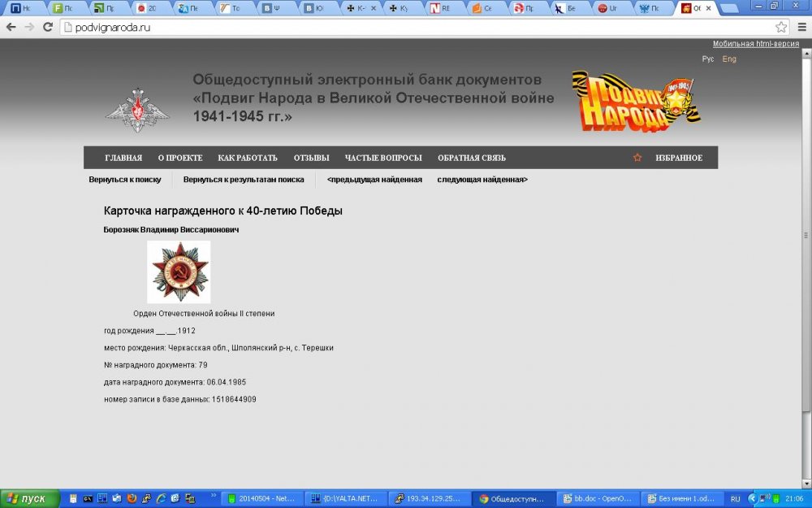Click the system clock showing 21:06
The height and width of the screenshot is (508, 812).
click(794, 499)
